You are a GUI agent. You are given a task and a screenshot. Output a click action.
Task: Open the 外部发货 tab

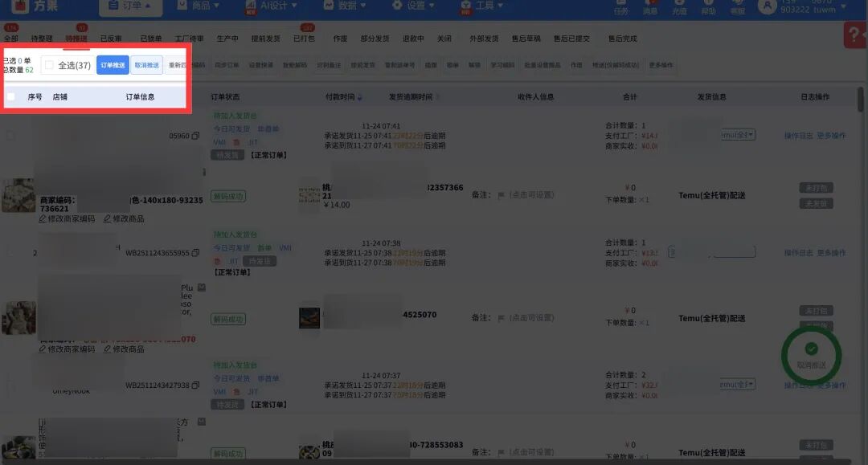(484, 39)
